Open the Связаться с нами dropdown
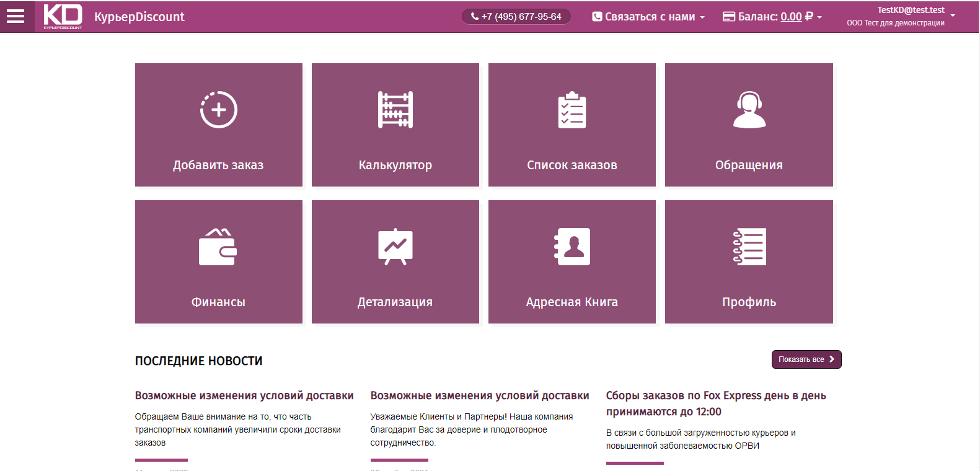This screenshot has height=471, width=980. [648, 17]
